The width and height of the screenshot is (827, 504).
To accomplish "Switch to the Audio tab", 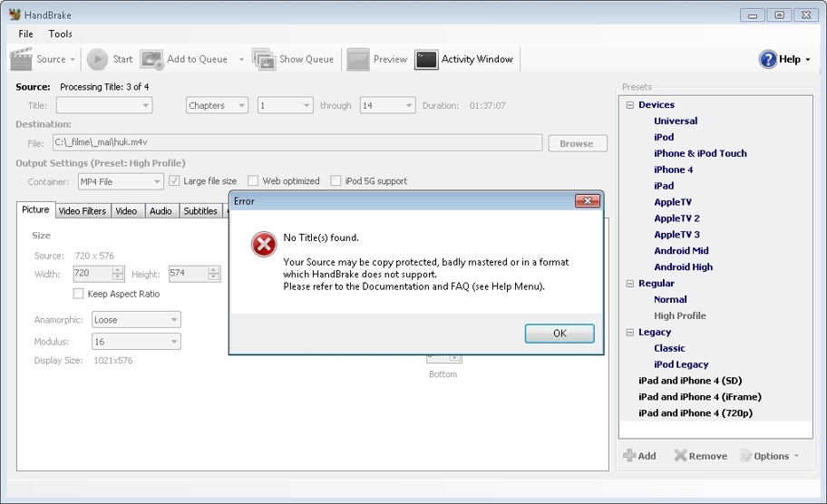I will point(161,211).
